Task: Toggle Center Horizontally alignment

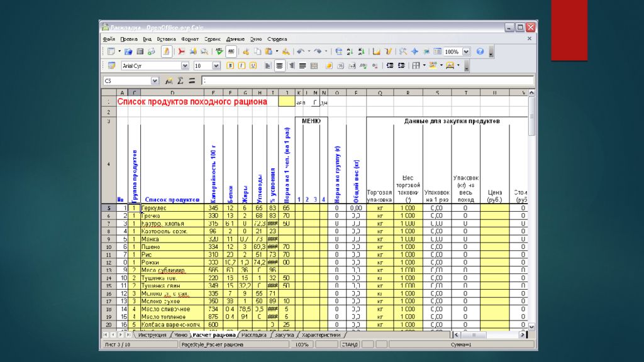Action: pos(279,65)
